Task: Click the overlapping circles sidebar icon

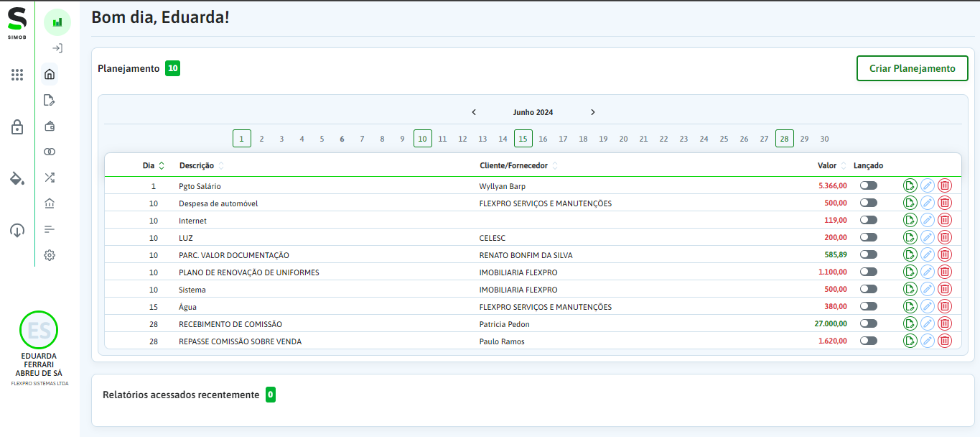Action: coord(50,152)
